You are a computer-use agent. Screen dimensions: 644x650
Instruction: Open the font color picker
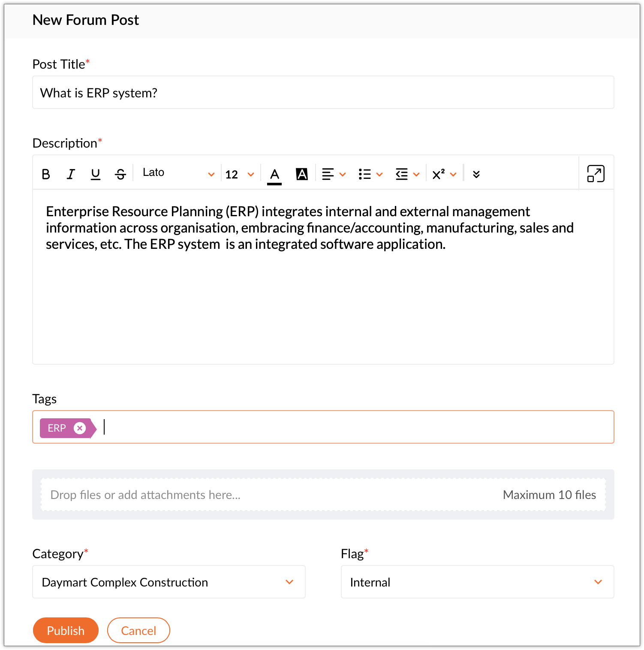pos(274,174)
